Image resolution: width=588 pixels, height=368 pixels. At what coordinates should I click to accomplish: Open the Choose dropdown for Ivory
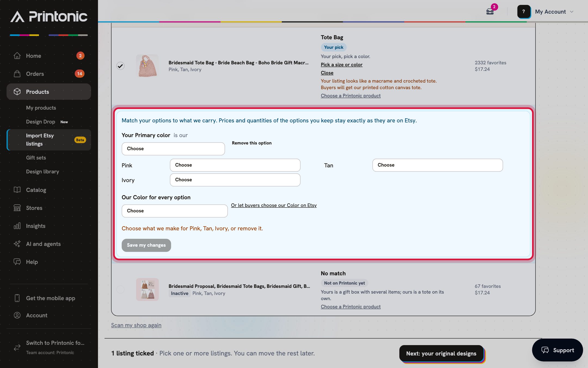(235, 180)
